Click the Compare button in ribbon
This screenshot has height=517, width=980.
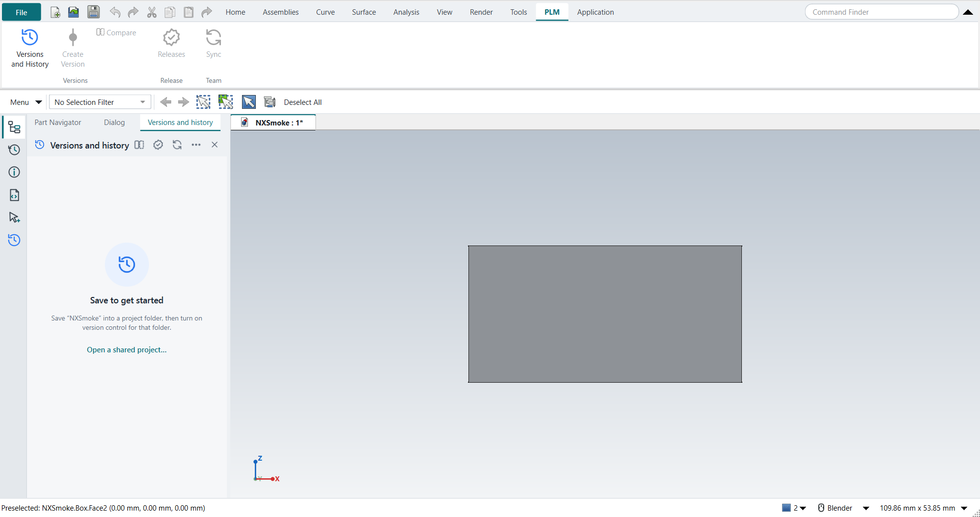click(x=116, y=32)
